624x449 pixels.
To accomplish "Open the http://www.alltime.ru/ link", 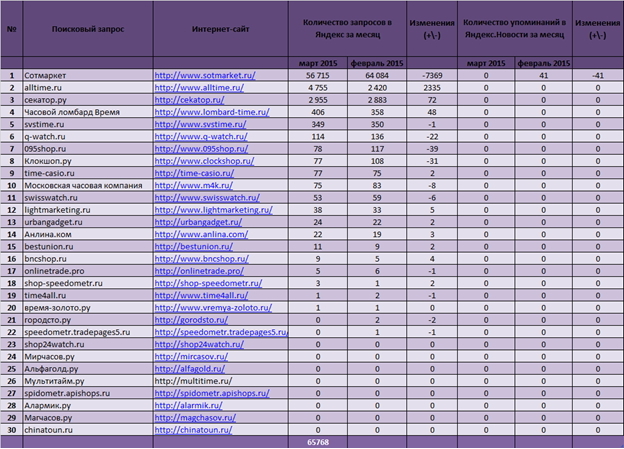I will 199,88.
